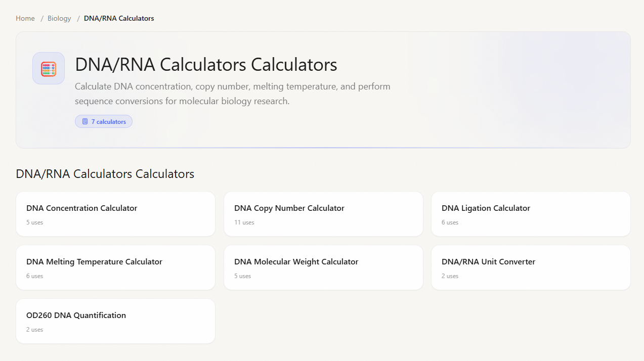Click the category description text in the banner

(x=233, y=94)
